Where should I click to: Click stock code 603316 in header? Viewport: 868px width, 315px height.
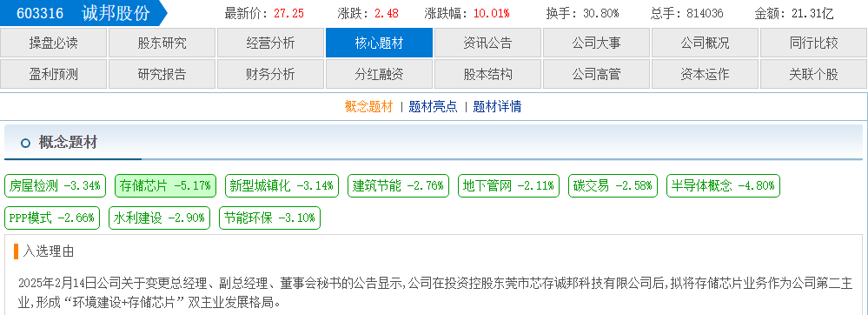40,13
